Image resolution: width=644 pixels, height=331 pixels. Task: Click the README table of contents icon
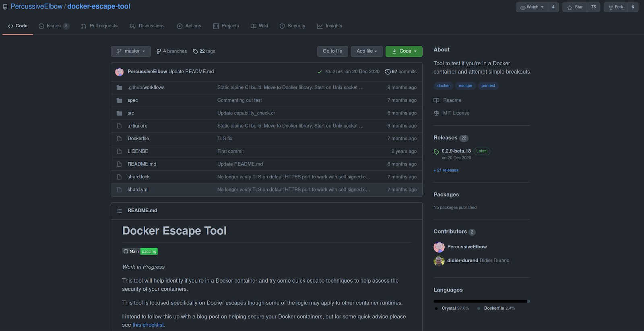[119, 211]
